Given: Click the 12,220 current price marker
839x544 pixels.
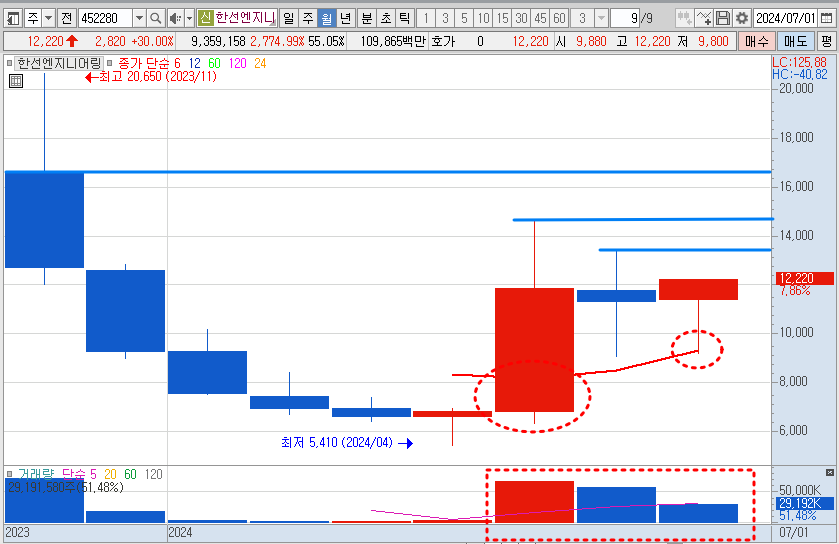Looking at the screenshot, I should [x=804, y=278].
